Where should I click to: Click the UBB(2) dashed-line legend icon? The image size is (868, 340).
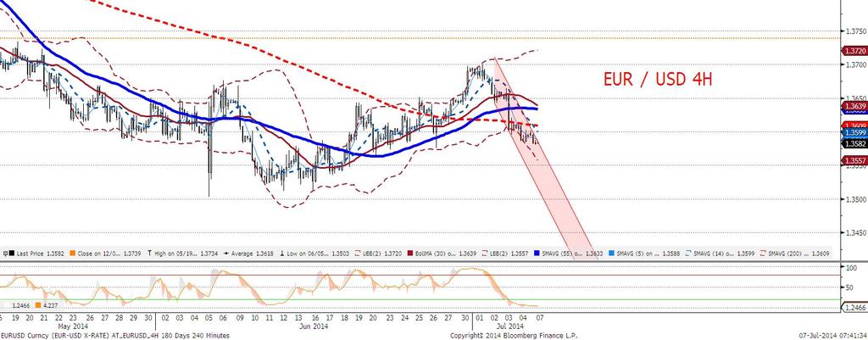[357, 253]
